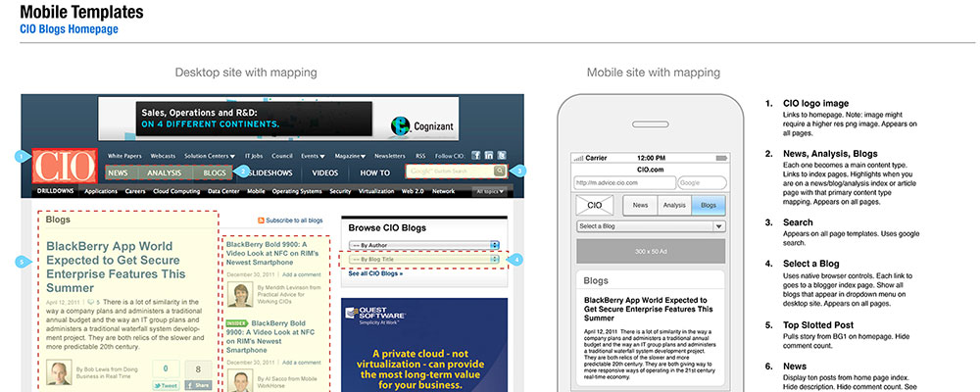Screen dimensions: 980x392
Task: Open the By Author dropdown
Action: pos(423,246)
